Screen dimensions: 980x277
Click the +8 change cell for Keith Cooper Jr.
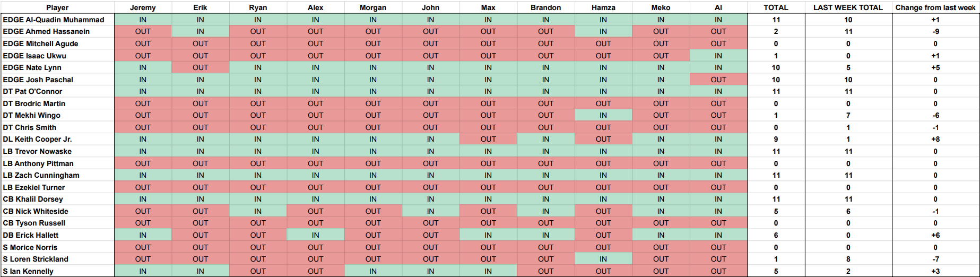pyautogui.click(x=935, y=139)
